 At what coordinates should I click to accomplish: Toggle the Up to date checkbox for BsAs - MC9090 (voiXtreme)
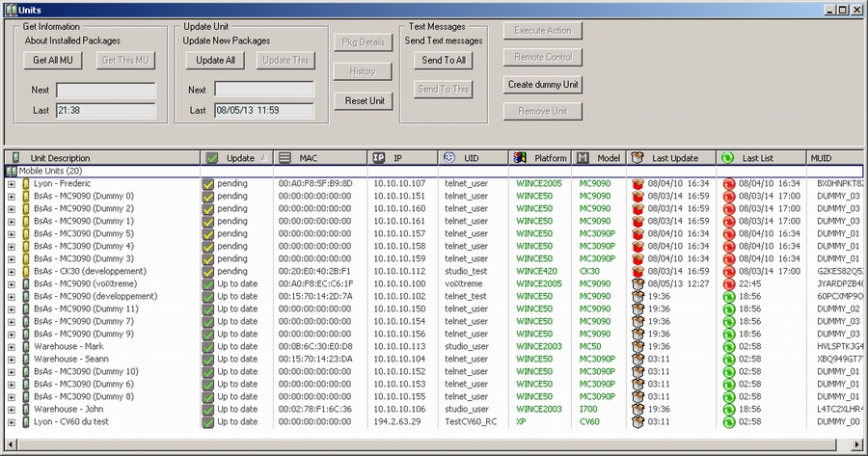coord(207,283)
